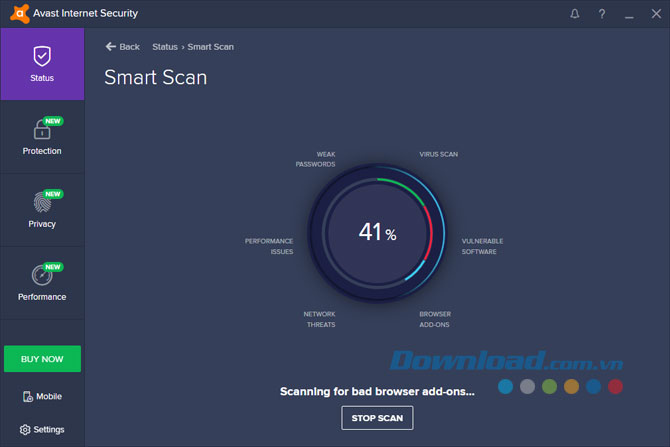Minimize the Avast window
Viewport: 670px width, 447px height.
pos(629,15)
